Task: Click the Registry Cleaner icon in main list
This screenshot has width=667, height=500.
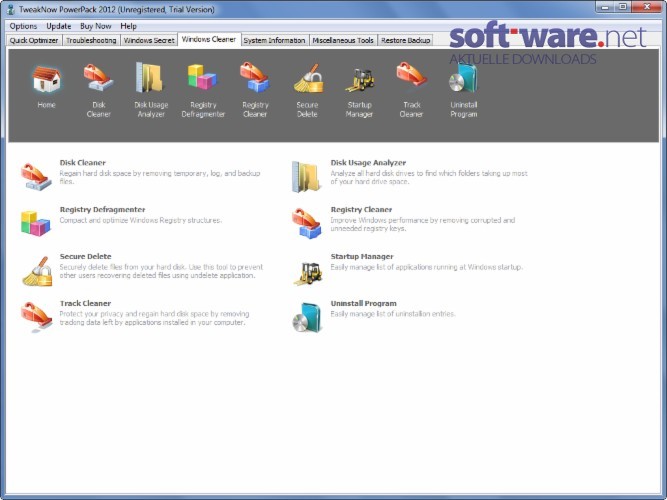Action: pos(307,223)
